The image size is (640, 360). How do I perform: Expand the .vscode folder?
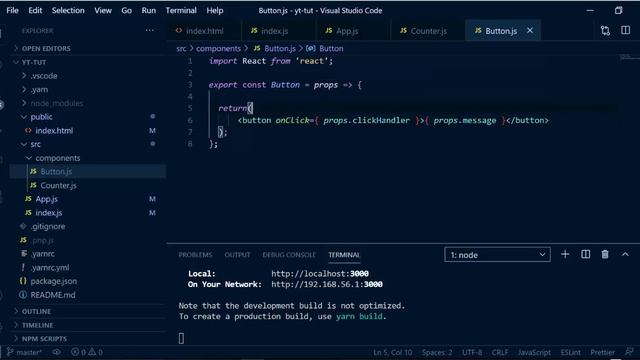coord(88,76)
